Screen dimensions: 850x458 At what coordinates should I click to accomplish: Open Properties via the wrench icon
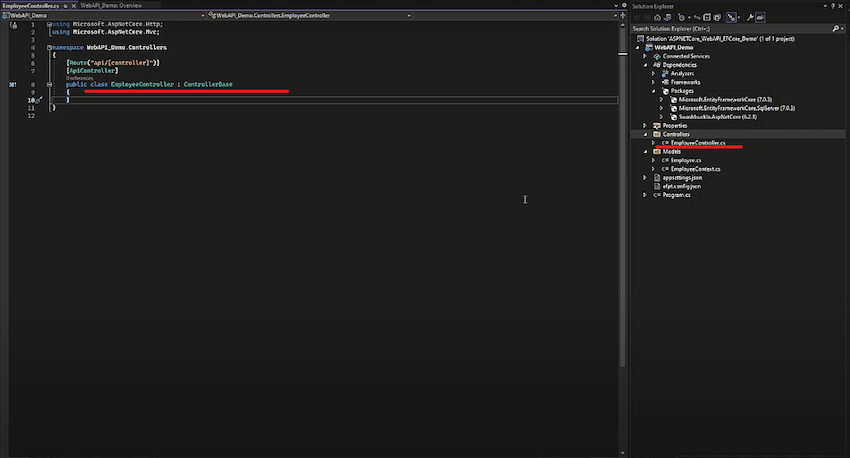tap(750, 17)
